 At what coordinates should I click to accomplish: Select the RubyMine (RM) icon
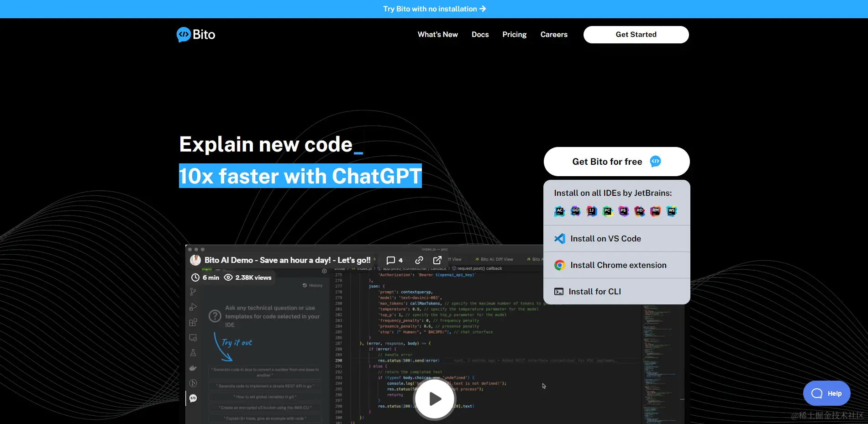655,211
